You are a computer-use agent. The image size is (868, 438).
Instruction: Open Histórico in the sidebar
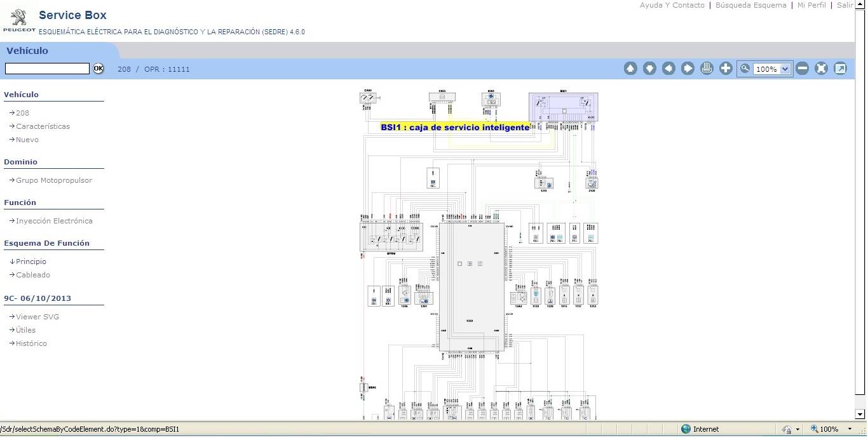click(31, 343)
